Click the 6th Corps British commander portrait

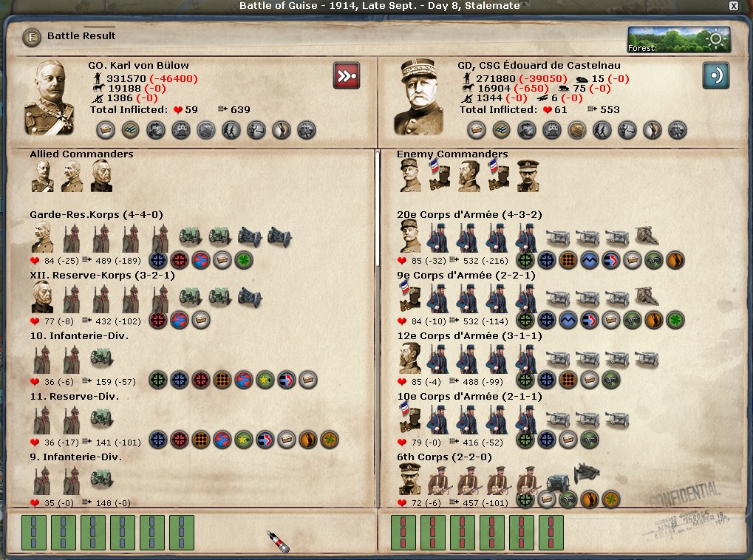point(409,479)
